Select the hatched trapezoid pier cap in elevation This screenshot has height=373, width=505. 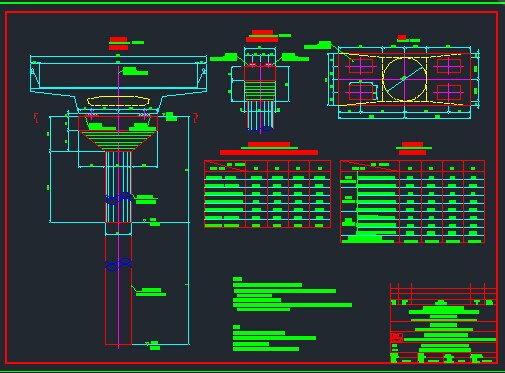118,141
